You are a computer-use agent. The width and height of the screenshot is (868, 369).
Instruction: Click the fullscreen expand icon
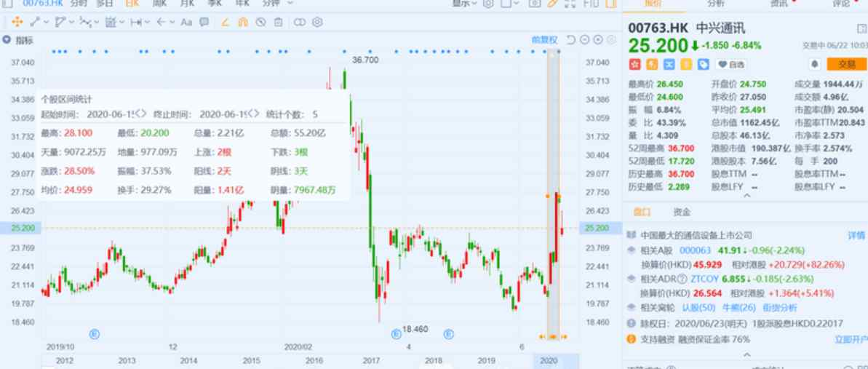click(570, 3)
